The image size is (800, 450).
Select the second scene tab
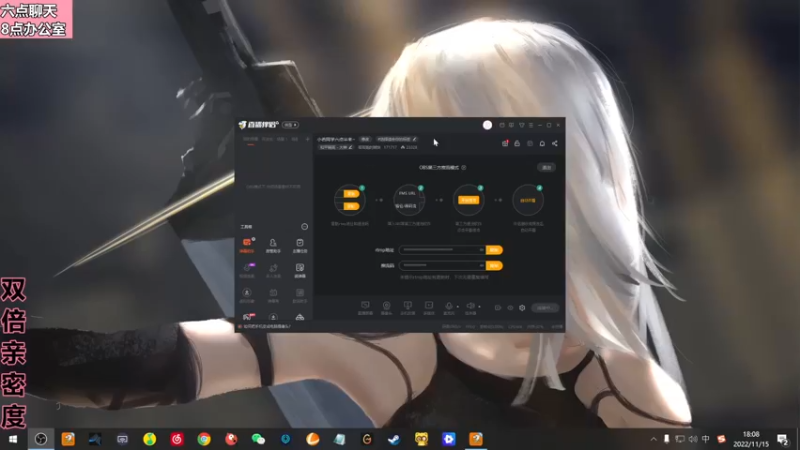(267, 139)
